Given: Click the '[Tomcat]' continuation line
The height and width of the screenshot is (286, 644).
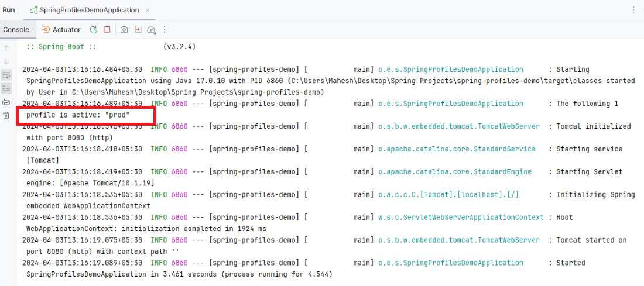Looking at the screenshot, I should [x=43, y=160].
